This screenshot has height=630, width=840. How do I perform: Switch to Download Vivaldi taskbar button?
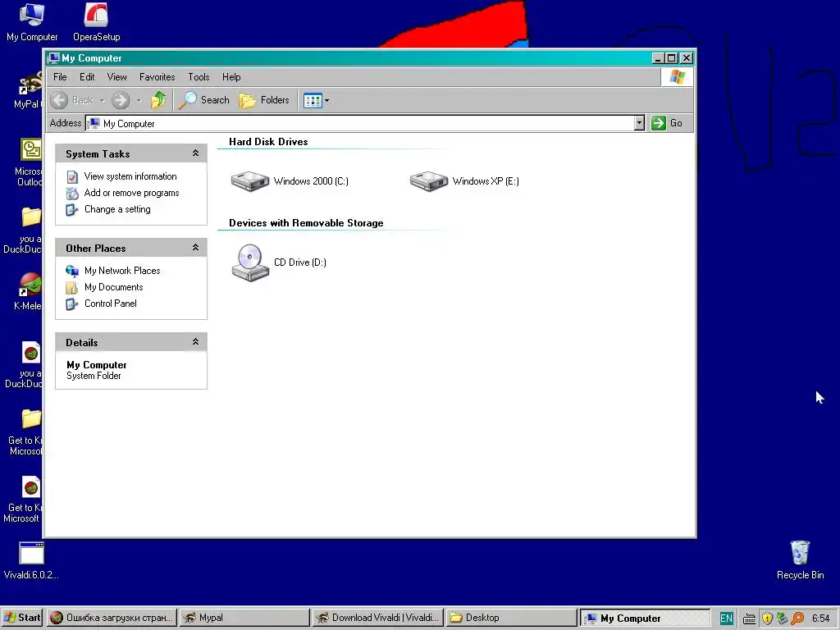[x=377, y=618]
